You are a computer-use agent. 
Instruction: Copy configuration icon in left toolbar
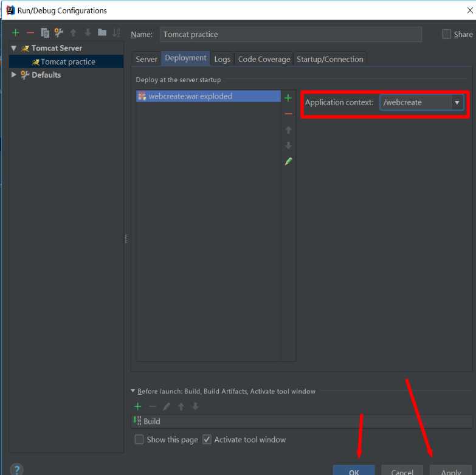tap(45, 32)
